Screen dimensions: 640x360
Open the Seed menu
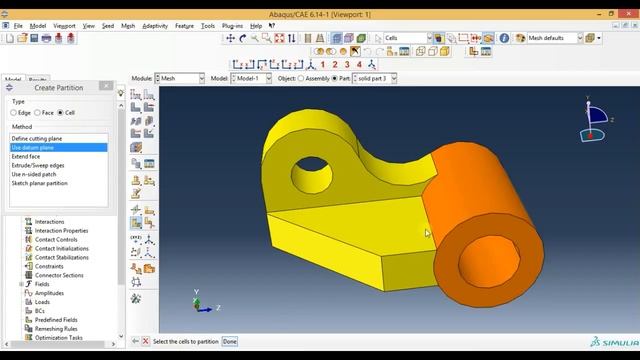[108, 26]
